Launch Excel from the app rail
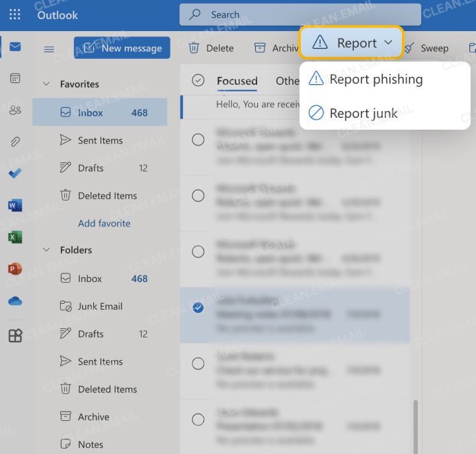The image size is (476, 454). click(15, 237)
